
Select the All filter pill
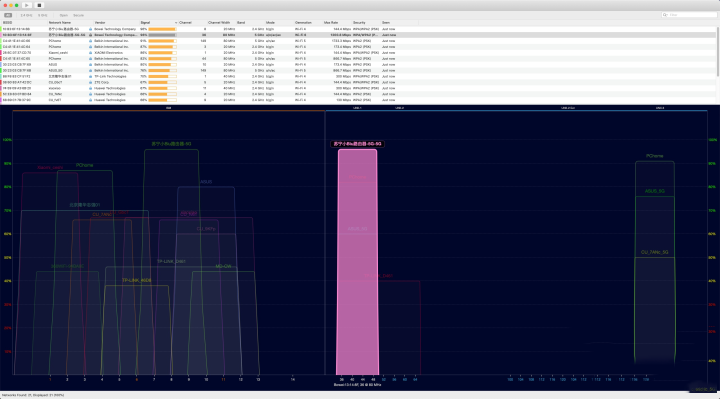(x=8, y=15)
